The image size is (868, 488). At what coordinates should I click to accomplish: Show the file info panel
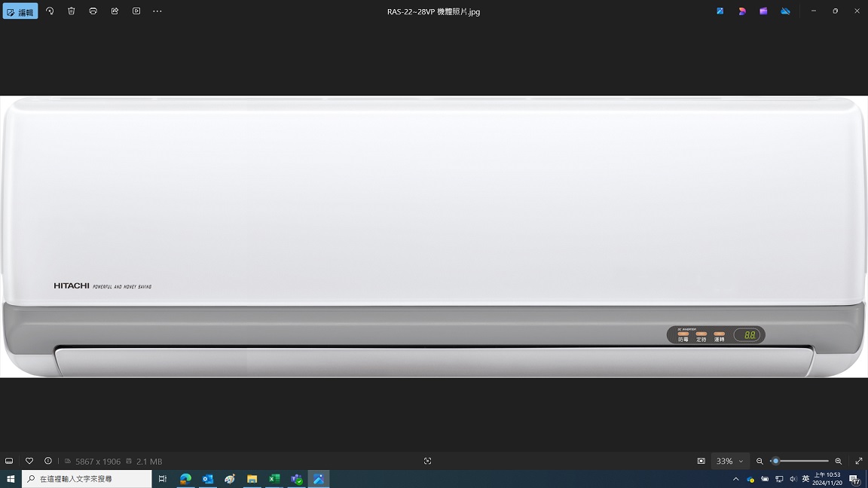(48, 461)
